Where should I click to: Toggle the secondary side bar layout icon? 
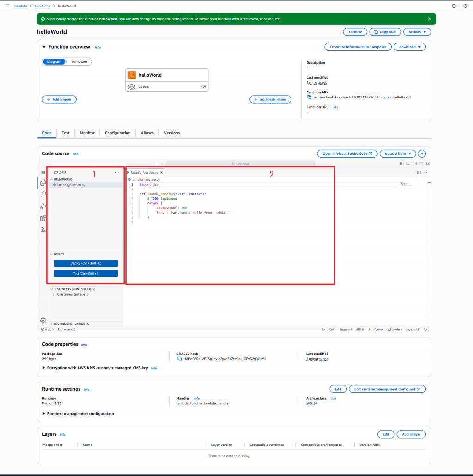pos(415,164)
